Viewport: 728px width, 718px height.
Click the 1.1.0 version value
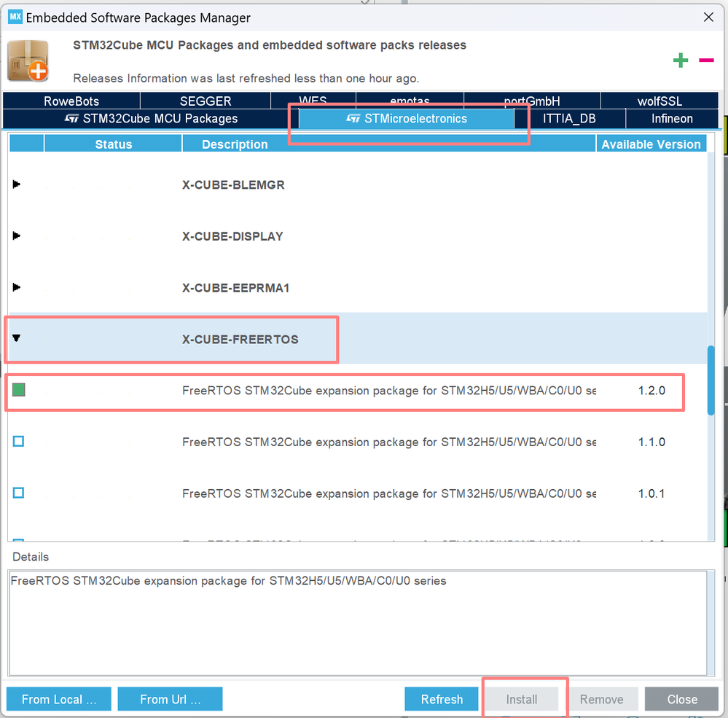pos(651,442)
